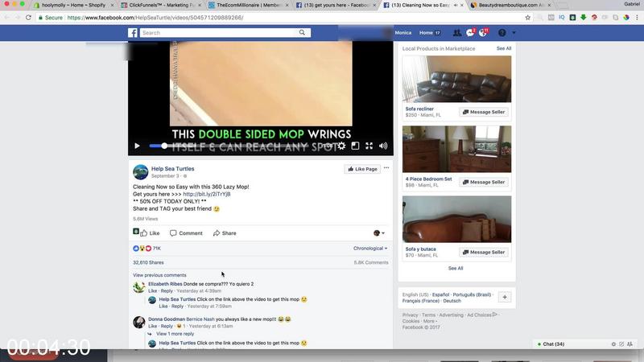
Task: Switch to Beautydreamboutique.com tab
Action: pyautogui.click(x=511, y=6)
